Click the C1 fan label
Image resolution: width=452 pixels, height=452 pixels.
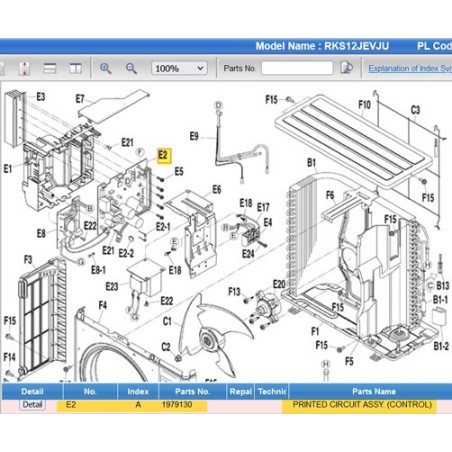pos(167,321)
